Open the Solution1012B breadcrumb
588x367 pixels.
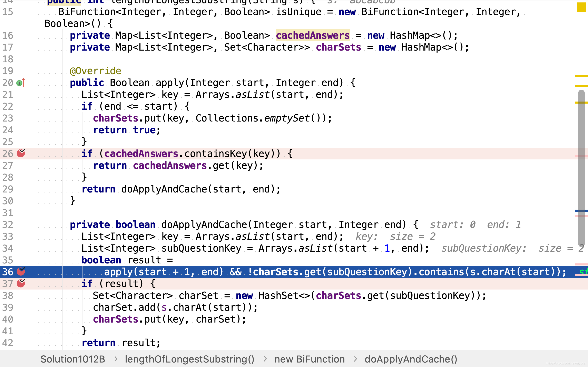72,359
